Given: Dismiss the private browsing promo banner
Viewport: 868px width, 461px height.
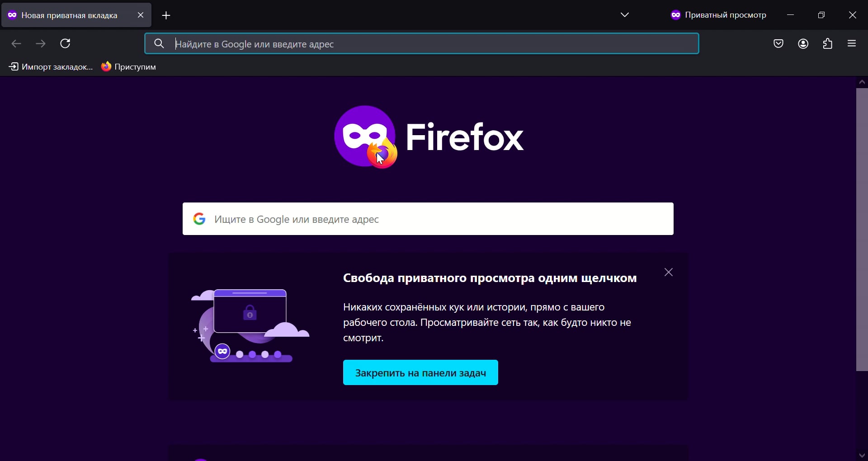Looking at the screenshot, I should point(668,272).
